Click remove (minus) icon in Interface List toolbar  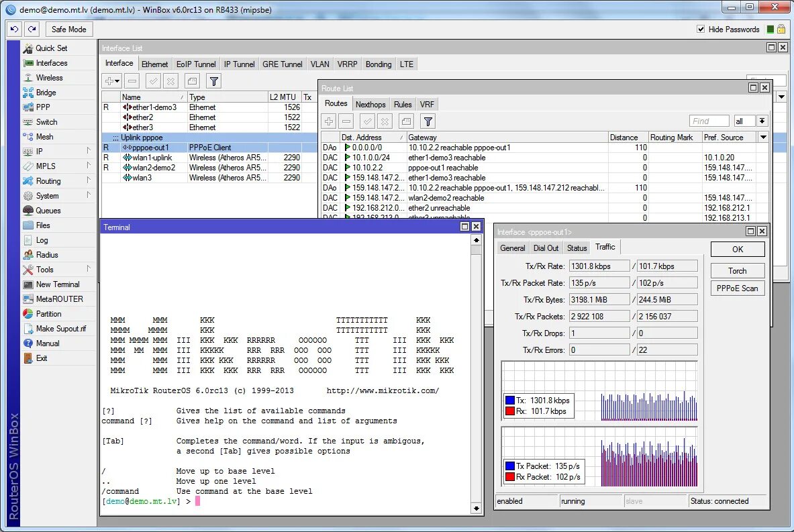[132, 81]
